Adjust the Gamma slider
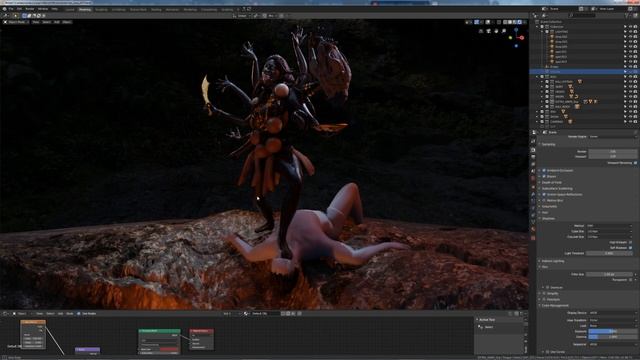This screenshot has width=640, height=360. pos(612,337)
